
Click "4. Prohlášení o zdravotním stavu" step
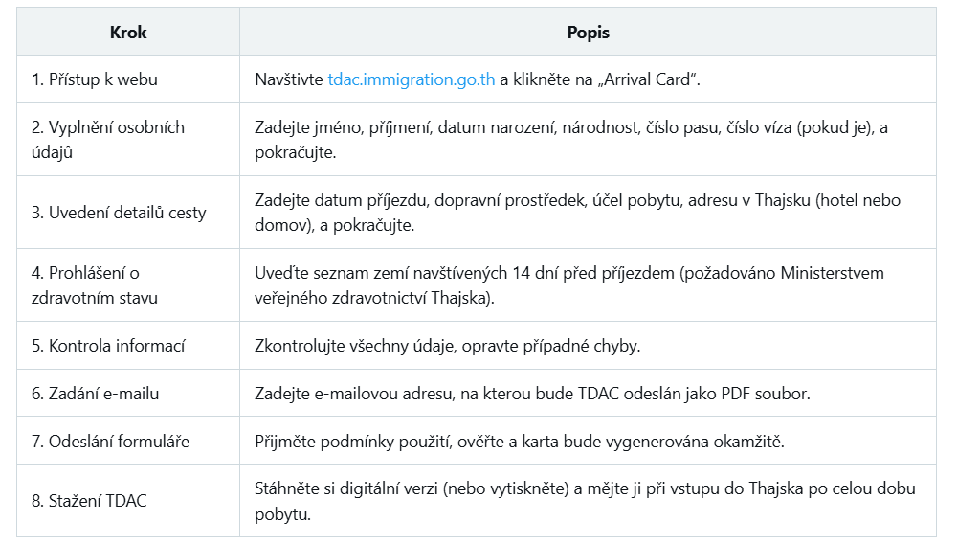94,285
